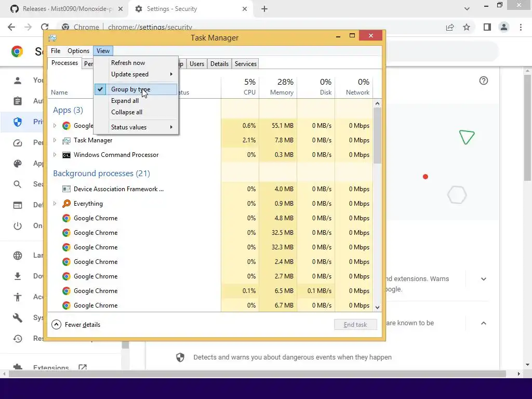Image resolution: width=532 pixels, height=399 pixels.
Task: Select the Processes tab
Action: click(64, 63)
